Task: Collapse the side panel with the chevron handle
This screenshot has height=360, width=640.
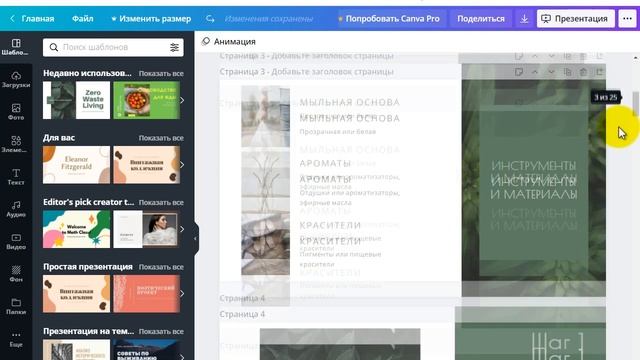Action: pos(196,238)
